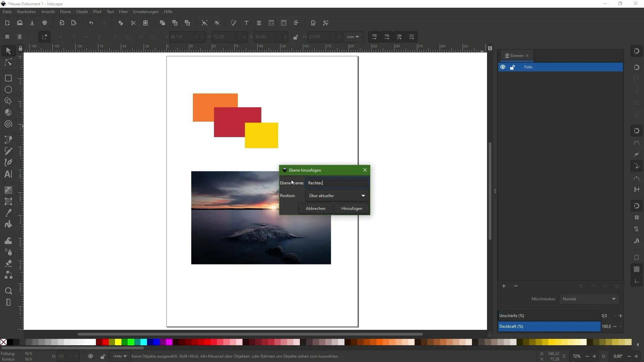Viewport: 644px width, 362px height.
Task: Expand Mischmodus blend mode dropdown
Action: click(614, 299)
